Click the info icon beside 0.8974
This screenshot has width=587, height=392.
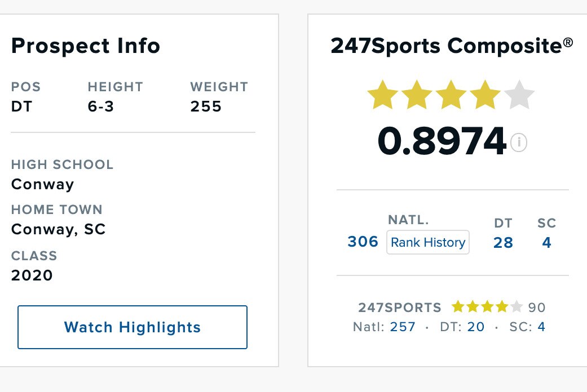click(x=518, y=143)
